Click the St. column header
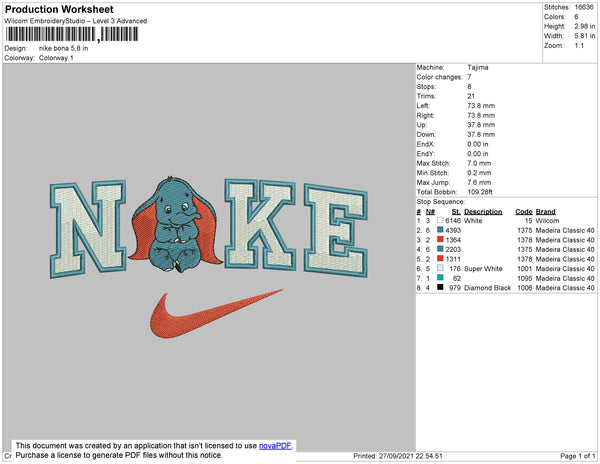Image resolution: width=600 pixels, height=464 pixels. coord(456,212)
